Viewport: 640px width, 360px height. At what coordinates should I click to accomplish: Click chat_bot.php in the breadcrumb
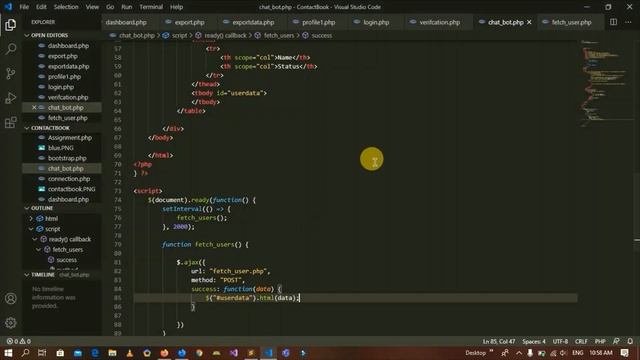pyautogui.click(x=137, y=36)
